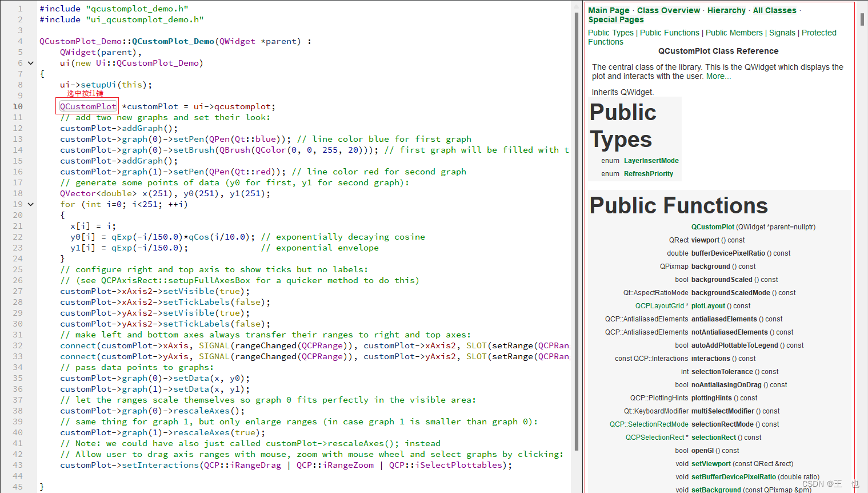Open the plottingHints function link

tap(711, 398)
